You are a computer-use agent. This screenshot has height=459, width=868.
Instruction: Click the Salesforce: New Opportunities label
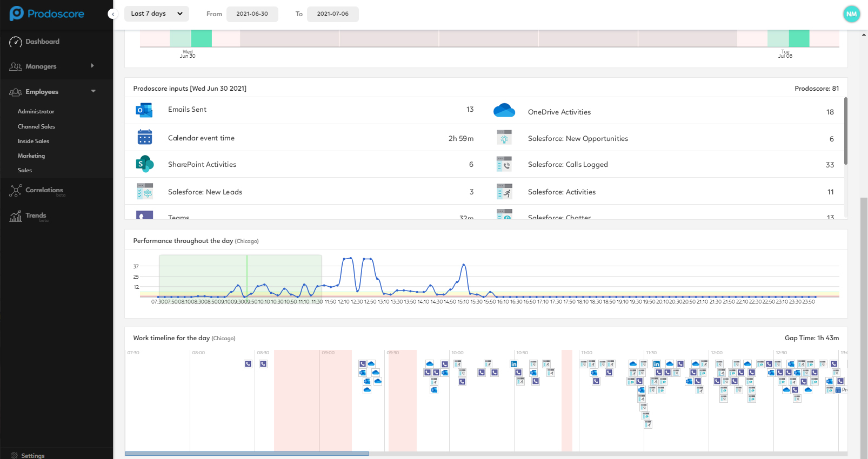[578, 139]
